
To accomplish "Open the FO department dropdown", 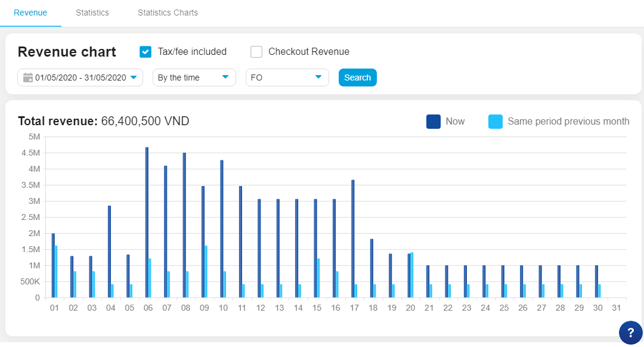I will pyautogui.click(x=287, y=78).
